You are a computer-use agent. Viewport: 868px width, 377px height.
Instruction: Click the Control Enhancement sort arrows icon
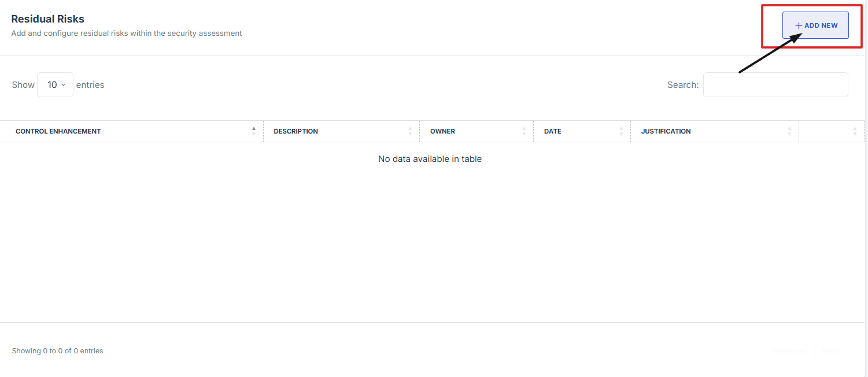point(253,131)
